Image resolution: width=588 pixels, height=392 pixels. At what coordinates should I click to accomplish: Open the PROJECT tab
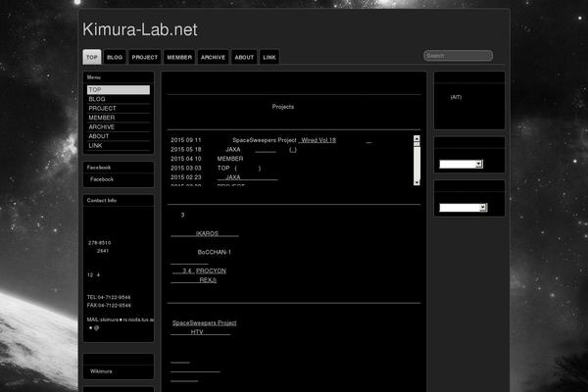145,57
